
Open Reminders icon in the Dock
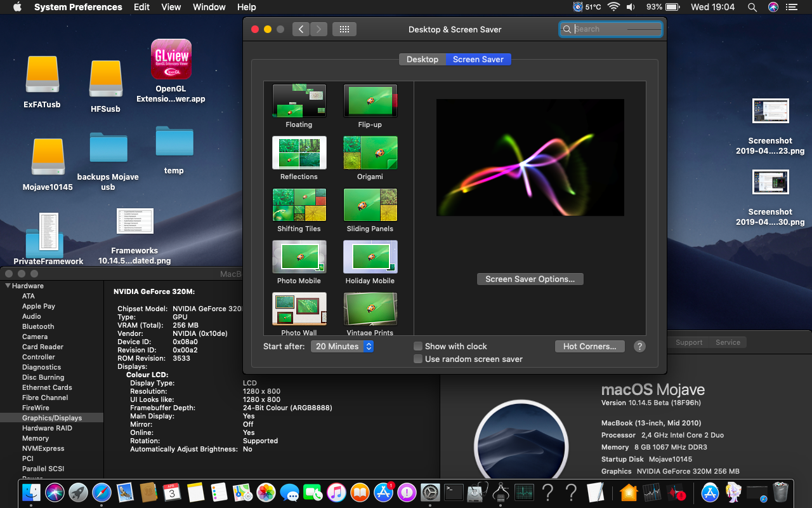point(219,492)
